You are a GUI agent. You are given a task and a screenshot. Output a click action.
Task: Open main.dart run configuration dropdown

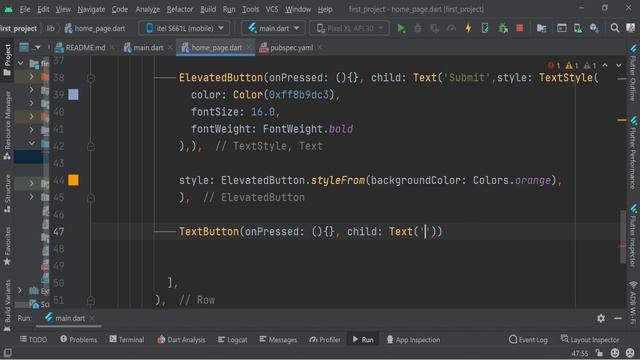pos(273,28)
